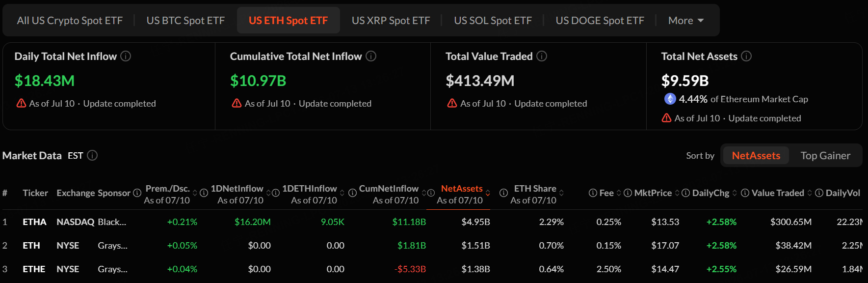This screenshot has height=283, width=868.
Task: Click info icon before Fee column header
Action: 593,193
